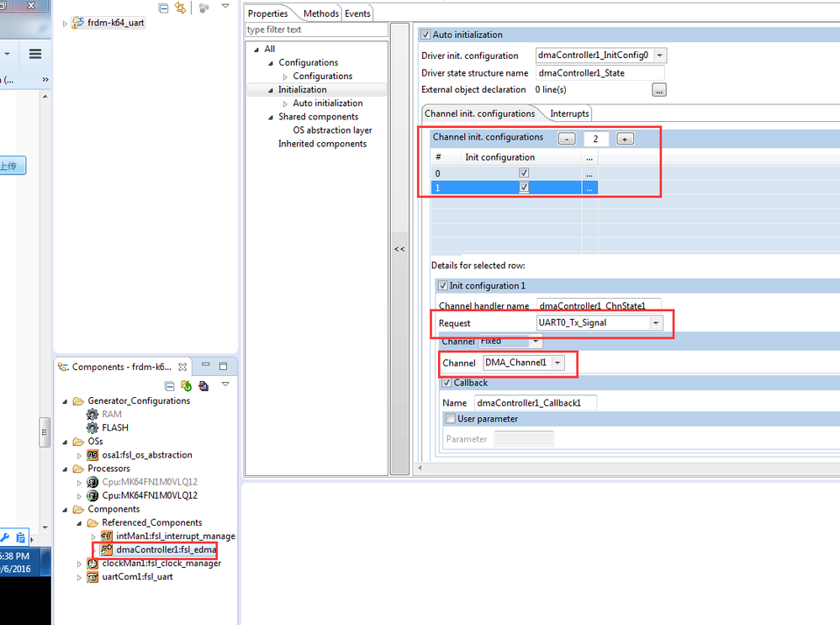
Task: Click the blue upload button at left
Action: [x=12, y=166]
